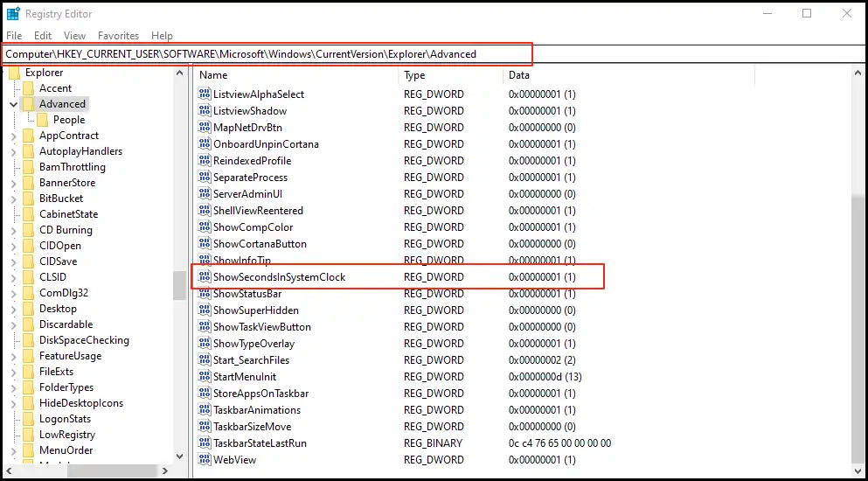Expand the BannerStore key
The width and height of the screenshot is (868, 481).
[13, 183]
